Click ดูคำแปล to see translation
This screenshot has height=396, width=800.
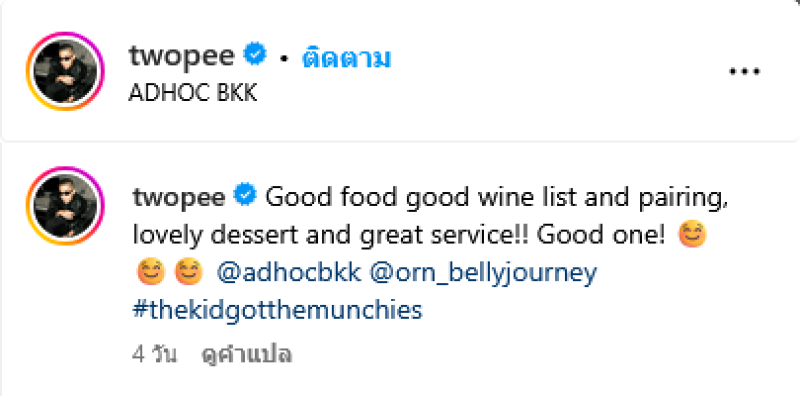[x=246, y=355]
